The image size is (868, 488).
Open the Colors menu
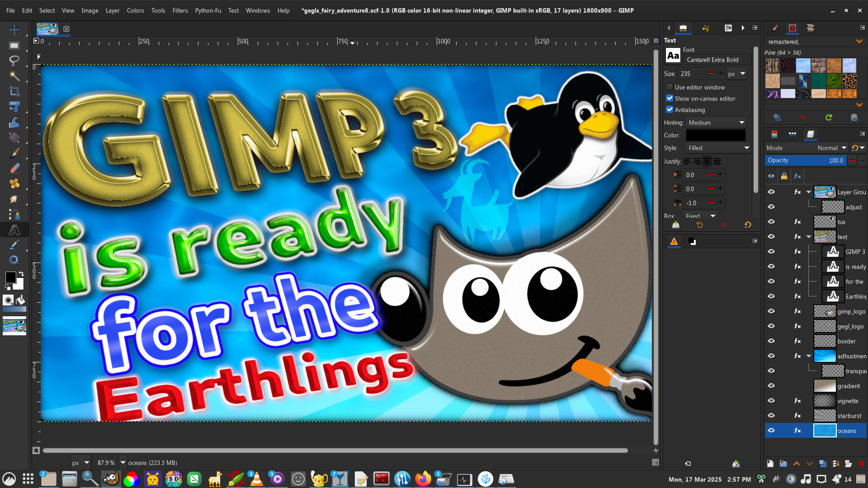point(135,10)
